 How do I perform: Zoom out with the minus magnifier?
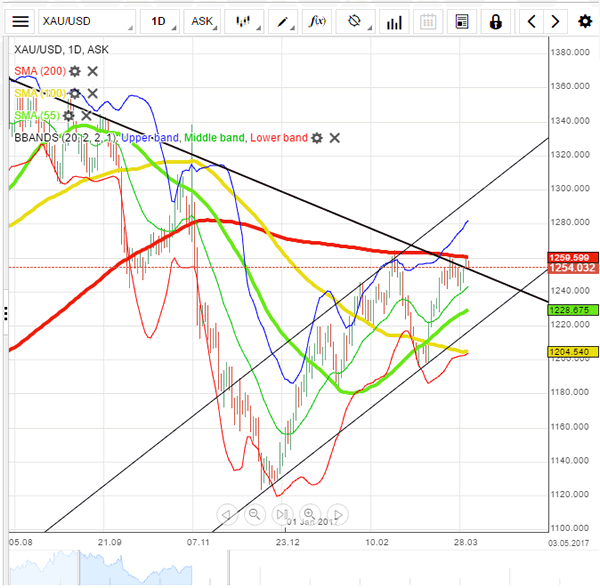(254, 515)
